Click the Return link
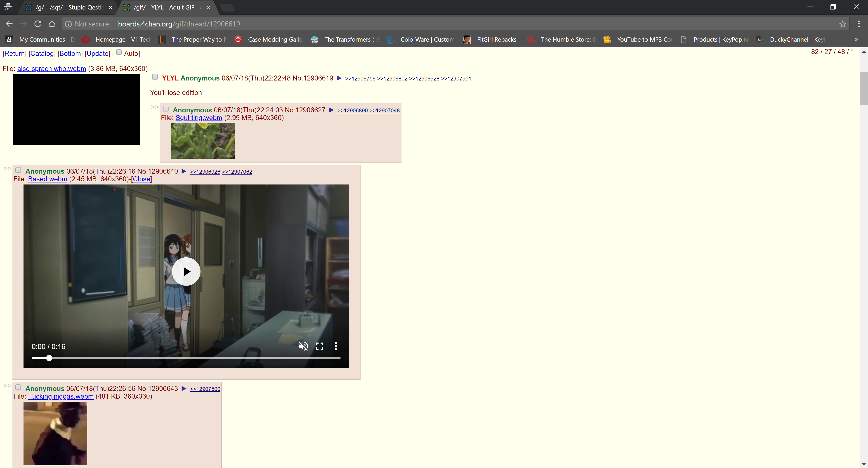 tap(14, 54)
